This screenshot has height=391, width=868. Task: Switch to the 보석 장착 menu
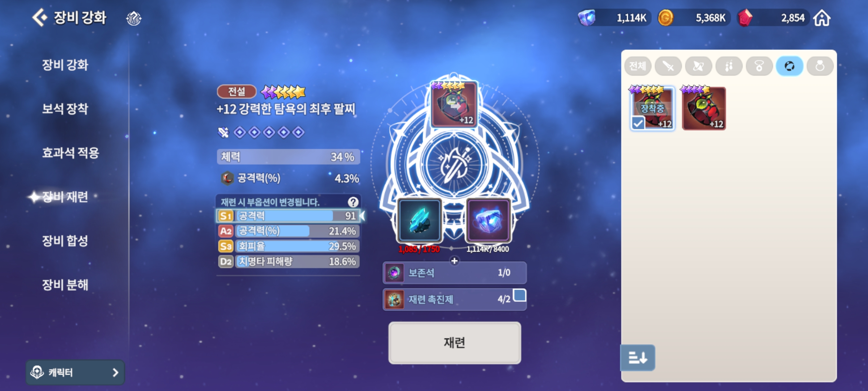pyautogui.click(x=65, y=109)
